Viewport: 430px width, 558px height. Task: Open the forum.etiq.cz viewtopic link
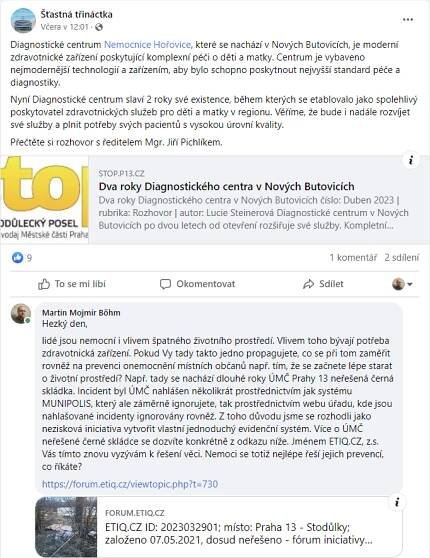(x=130, y=484)
